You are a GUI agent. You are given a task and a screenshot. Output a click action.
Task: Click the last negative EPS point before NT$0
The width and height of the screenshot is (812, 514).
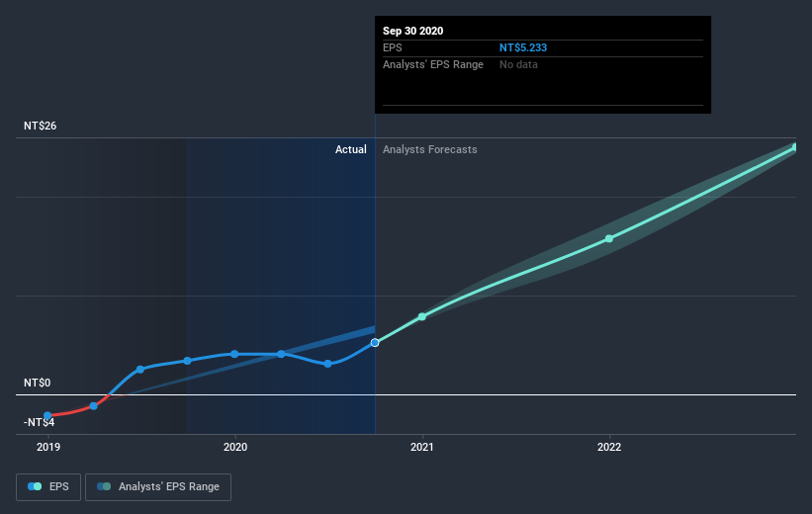pos(94,406)
